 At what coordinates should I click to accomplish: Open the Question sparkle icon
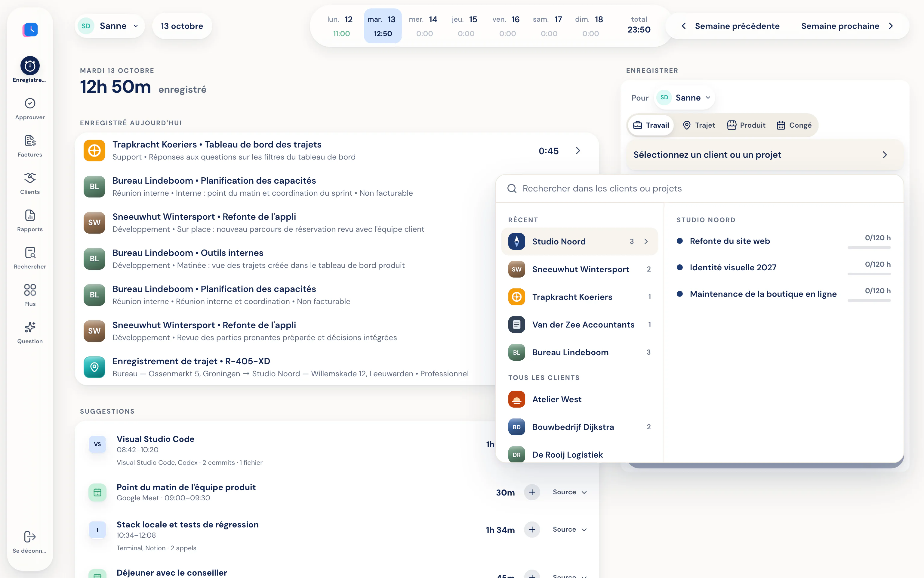click(30, 328)
